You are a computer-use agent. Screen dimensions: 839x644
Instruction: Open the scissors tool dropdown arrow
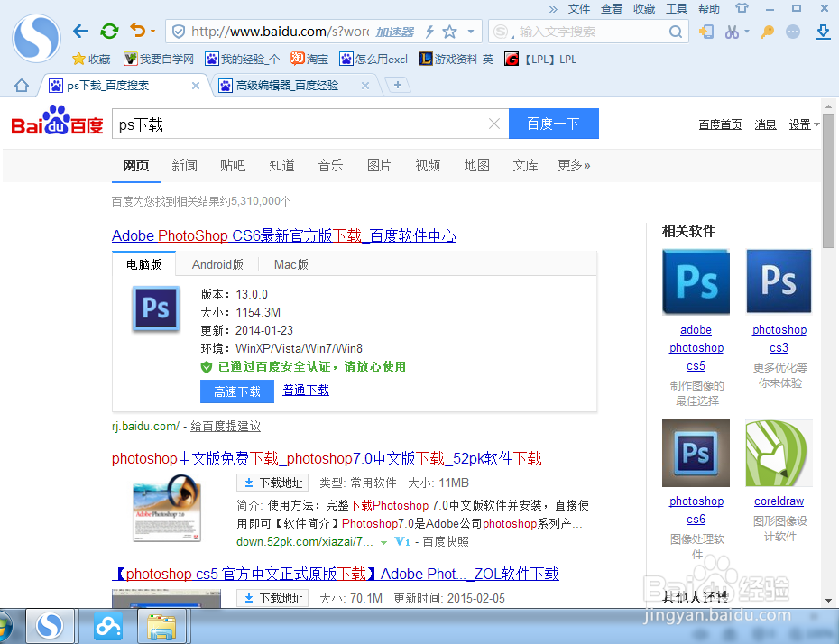point(747,32)
